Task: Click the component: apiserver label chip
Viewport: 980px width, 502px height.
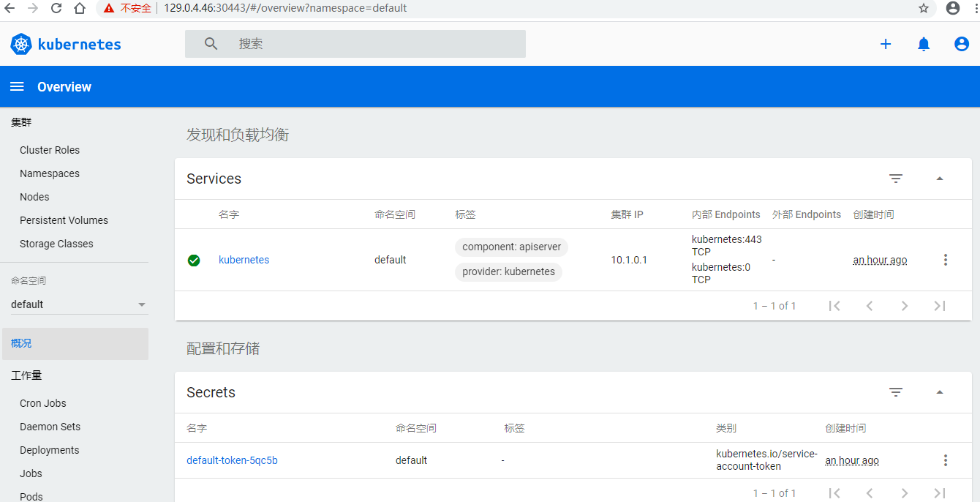Action: pyautogui.click(x=512, y=247)
